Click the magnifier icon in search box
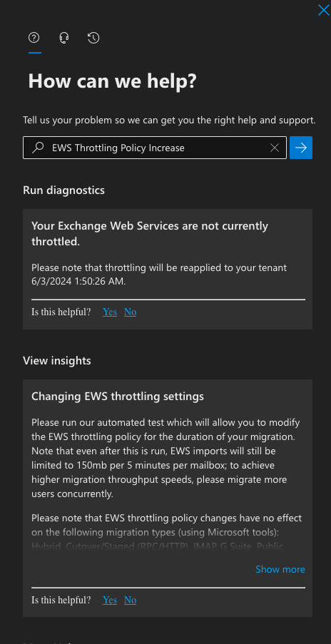This screenshot has height=644, width=331. [38, 148]
